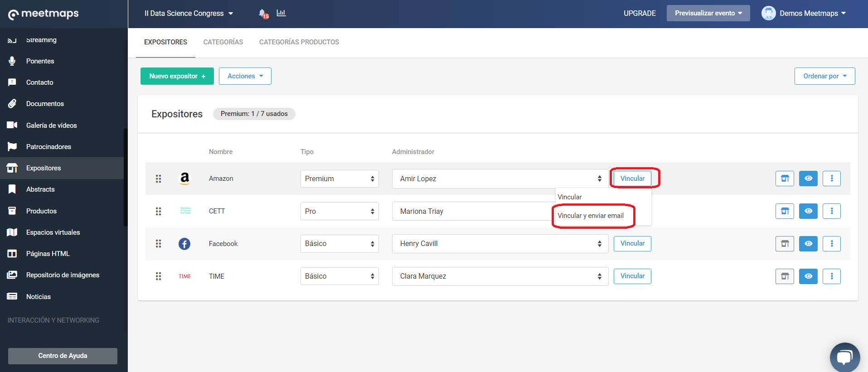Open the stand icon for Amazon row
The width and height of the screenshot is (868, 372).
(x=785, y=179)
